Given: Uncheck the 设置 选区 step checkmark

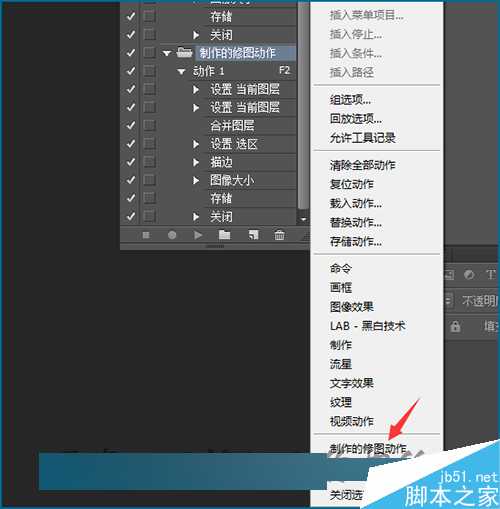Looking at the screenshot, I should tap(131, 144).
